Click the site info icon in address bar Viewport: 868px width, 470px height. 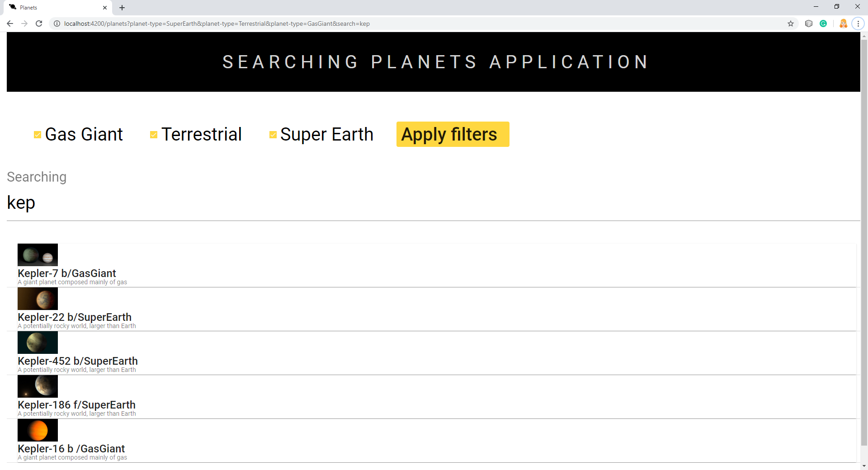click(x=57, y=23)
